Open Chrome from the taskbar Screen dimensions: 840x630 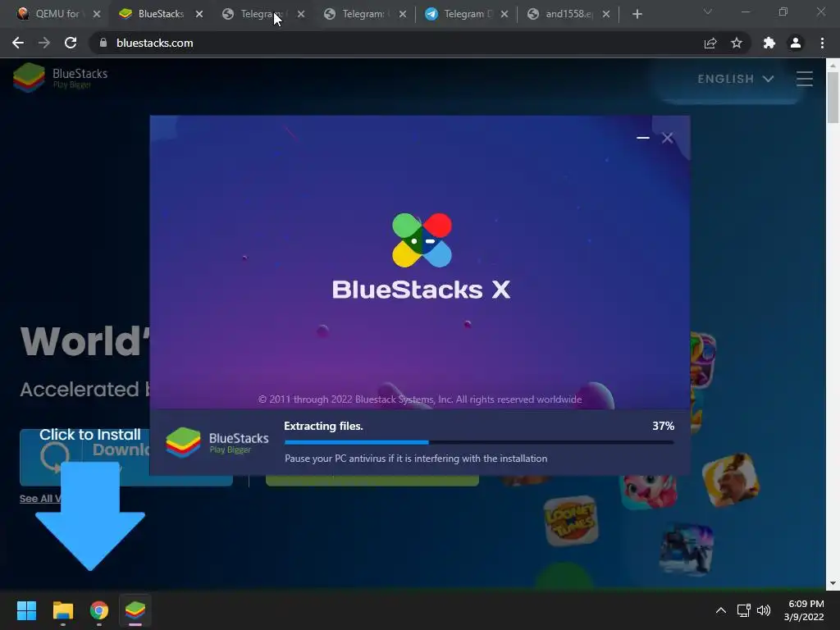coord(99,610)
